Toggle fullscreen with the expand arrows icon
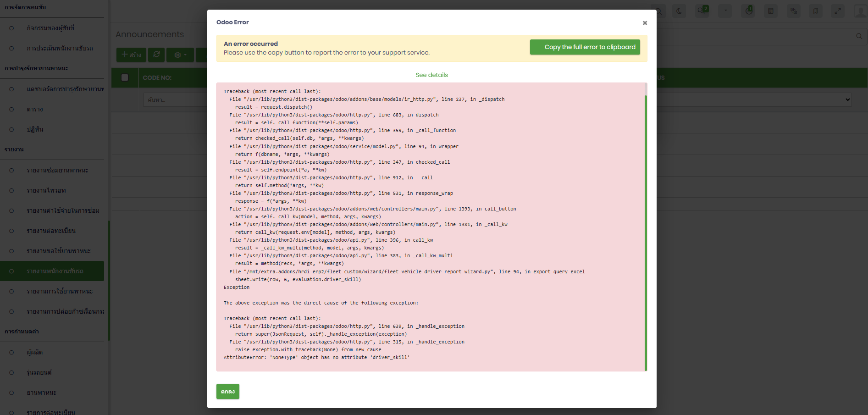Image resolution: width=868 pixels, height=415 pixels. tap(838, 11)
